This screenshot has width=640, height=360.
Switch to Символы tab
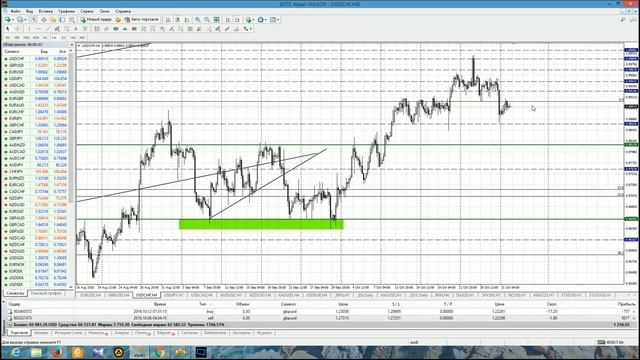[x=16, y=293]
